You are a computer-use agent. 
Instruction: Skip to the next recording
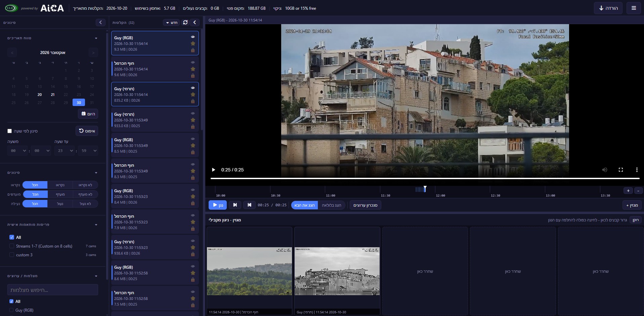(235, 205)
